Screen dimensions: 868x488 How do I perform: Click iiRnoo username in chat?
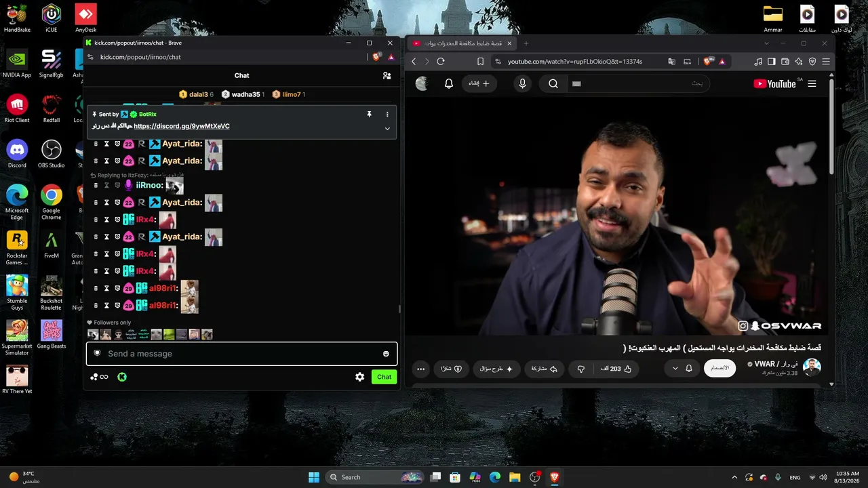pyautogui.click(x=149, y=185)
